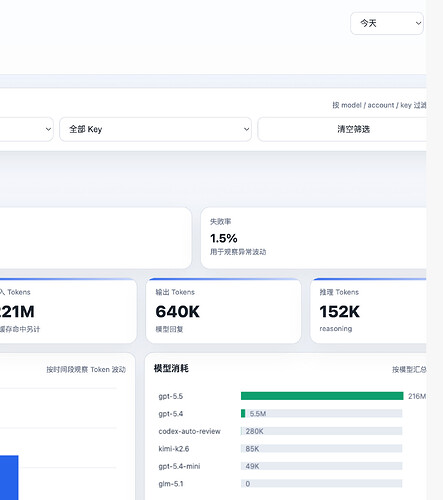The width and height of the screenshot is (443, 500).
Task: Click the kimi-k2.6 model label
Action: pyautogui.click(x=174, y=449)
